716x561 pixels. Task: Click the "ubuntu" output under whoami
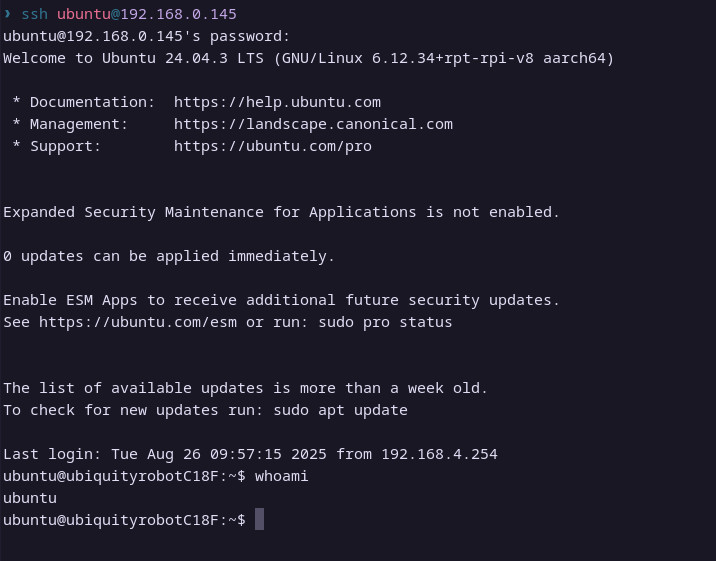[x=30, y=498]
